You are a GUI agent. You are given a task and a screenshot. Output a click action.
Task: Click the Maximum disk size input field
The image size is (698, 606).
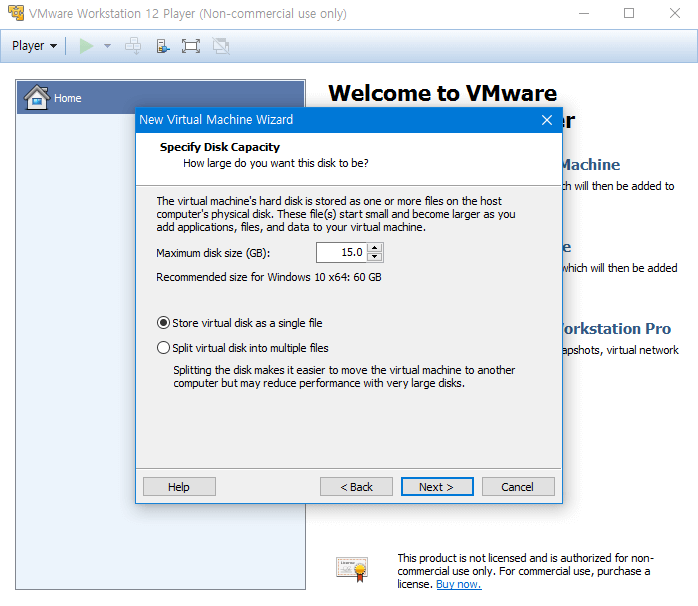(x=341, y=252)
